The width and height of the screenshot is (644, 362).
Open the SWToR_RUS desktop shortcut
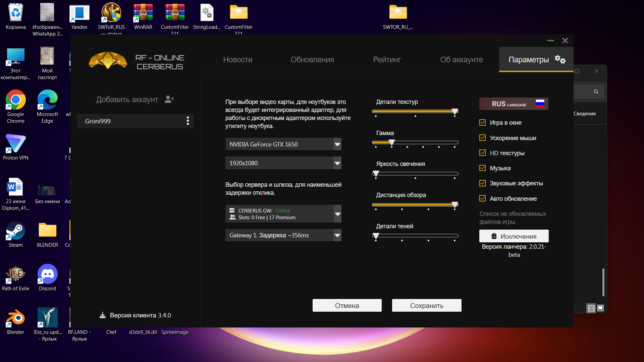coord(111,17)
